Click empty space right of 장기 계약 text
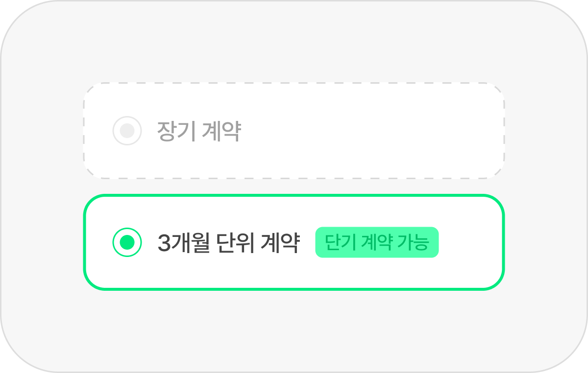The width and height of the screenshot is (588, 373). [x=372, y=131]
